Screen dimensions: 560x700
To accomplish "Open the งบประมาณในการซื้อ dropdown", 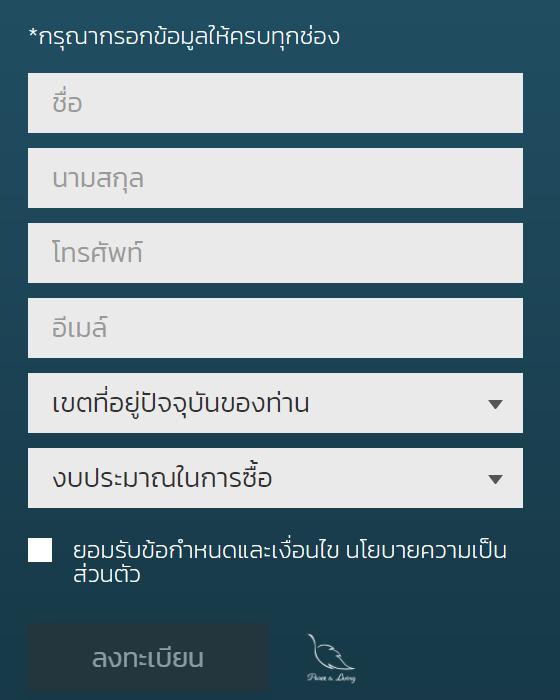I will point(275,478).
